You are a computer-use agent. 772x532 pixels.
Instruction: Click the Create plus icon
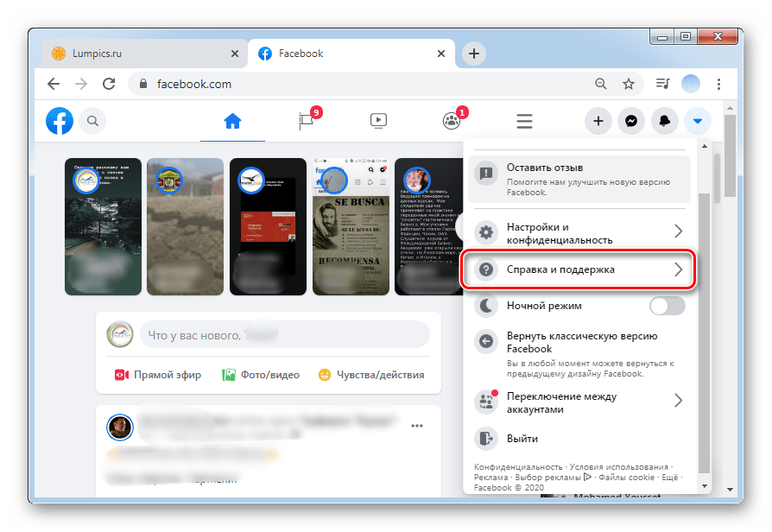[598, 121]
